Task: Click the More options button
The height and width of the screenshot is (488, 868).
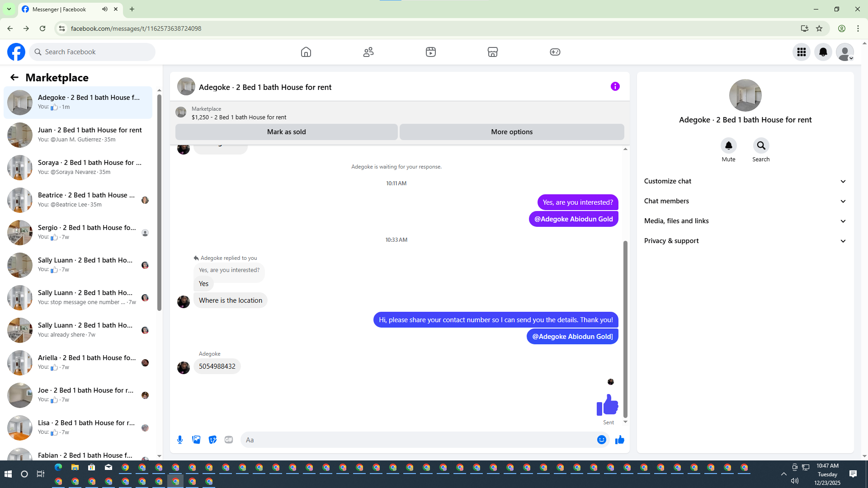Action: pos(511,132)
